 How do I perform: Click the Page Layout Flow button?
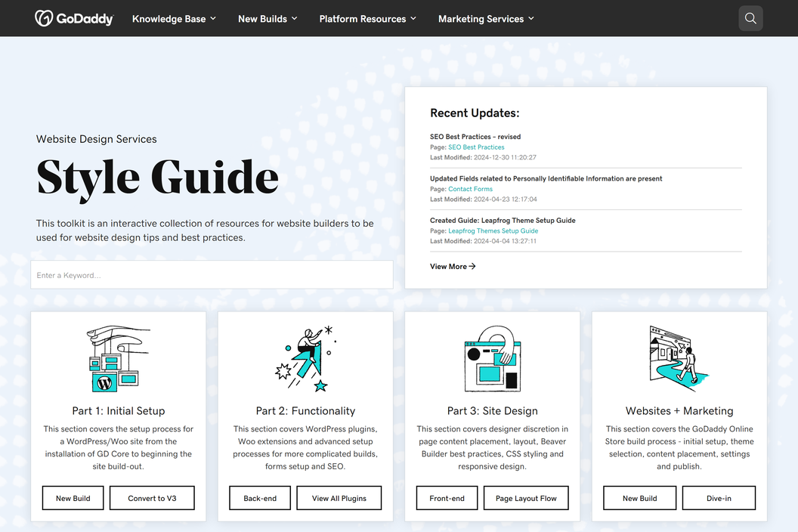point(526,498)
